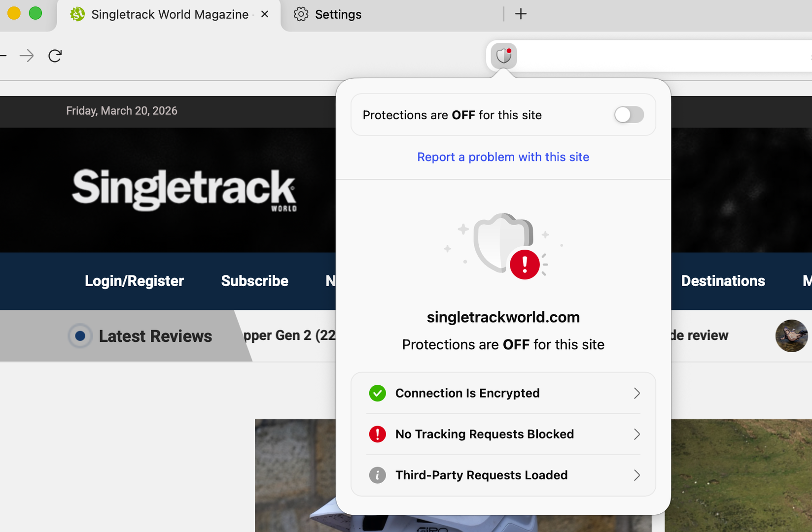Viewport: 812px width, 532px height.
Task: Close the Singletrack World Magazine tab
Action: (x=265, y=14)
